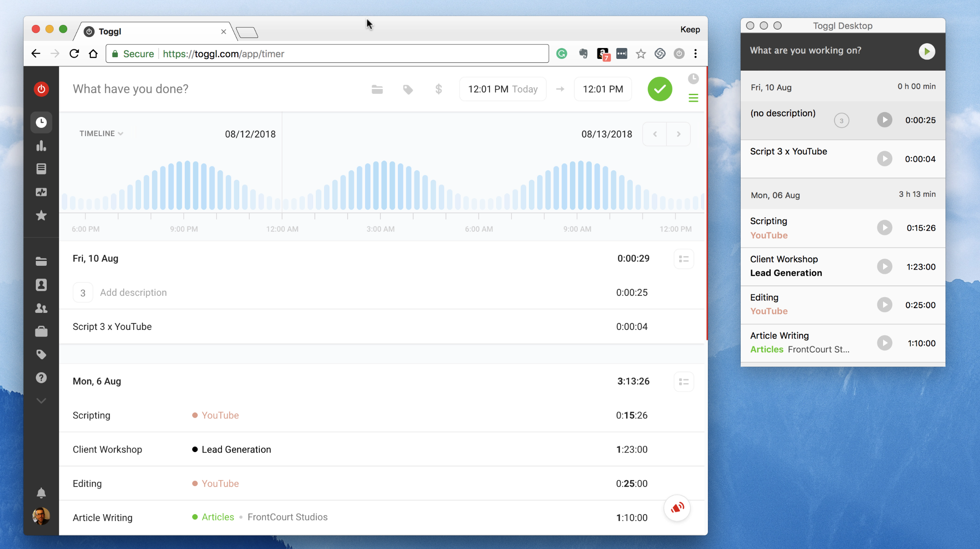Click the red chat support bubble icon

coord(677,508)
